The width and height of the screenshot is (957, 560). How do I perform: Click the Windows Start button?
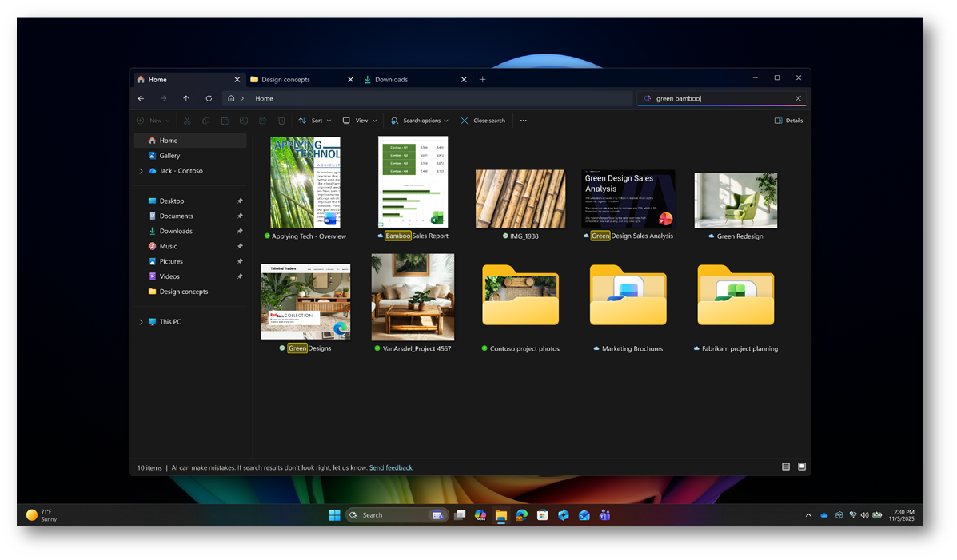(x=334, y=515)
